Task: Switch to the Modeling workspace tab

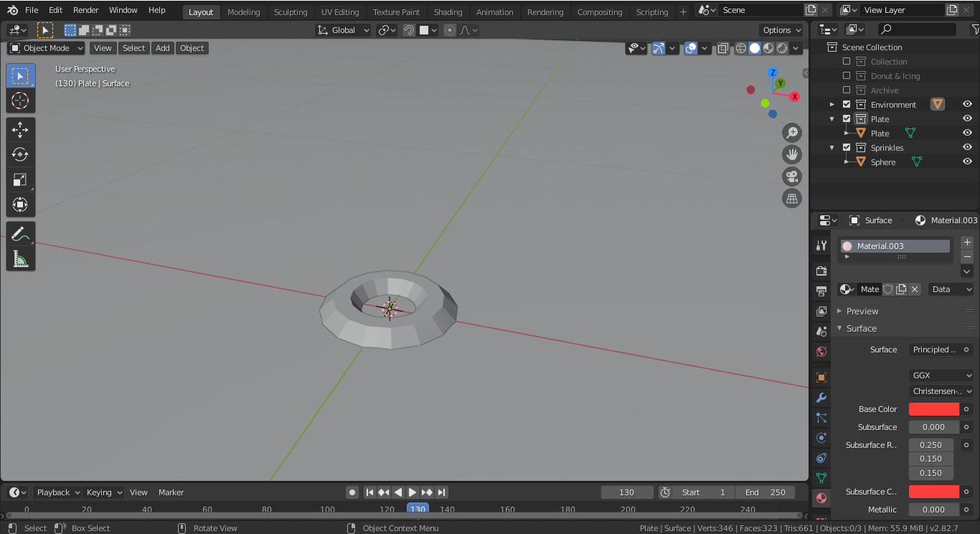Action: [244, 12]
